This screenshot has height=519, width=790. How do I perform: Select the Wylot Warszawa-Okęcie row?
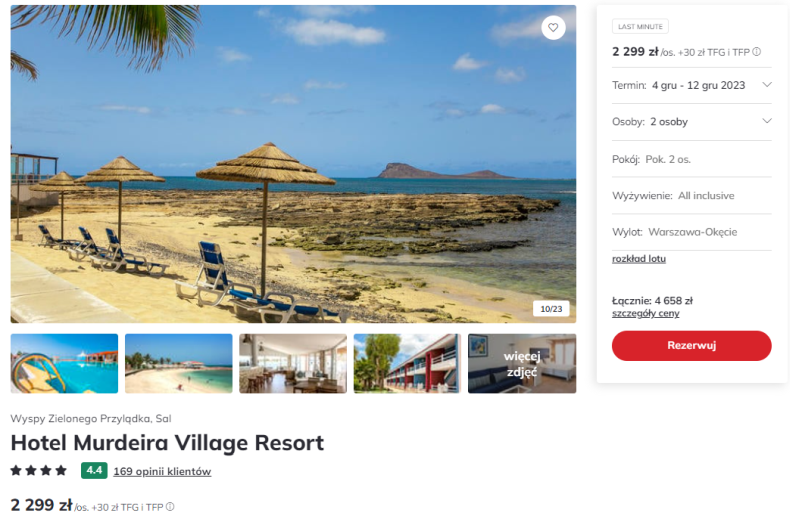click(x=691, y=232)
